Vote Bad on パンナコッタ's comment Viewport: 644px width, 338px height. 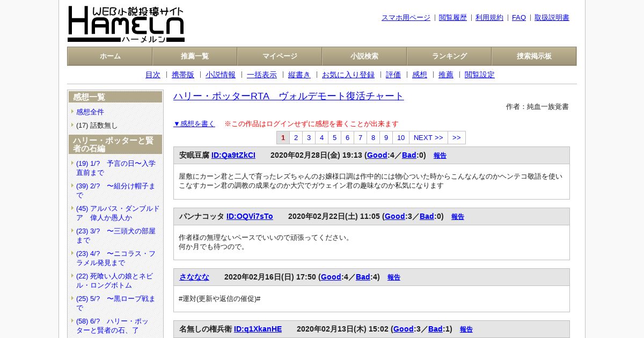tap(427, 216)
